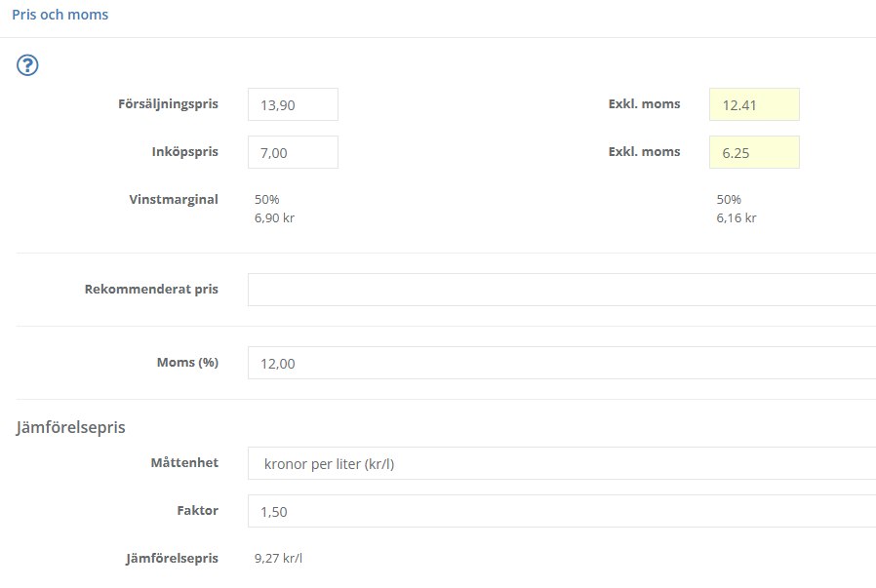This screenshot has width=876, height=588.
Task: Click the 6,90 kr profit margin value
Action: [274, 218]
